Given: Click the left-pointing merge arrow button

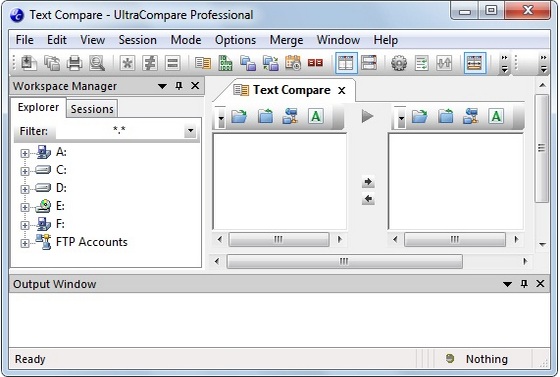Looking at the screenshot, I should [368, 199].
